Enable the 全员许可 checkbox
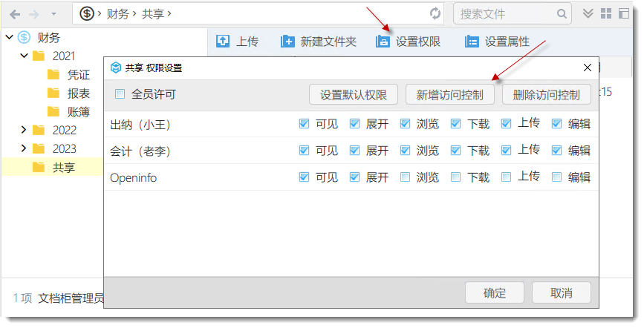This screenshot has height=328, width=644. (120, 94)
